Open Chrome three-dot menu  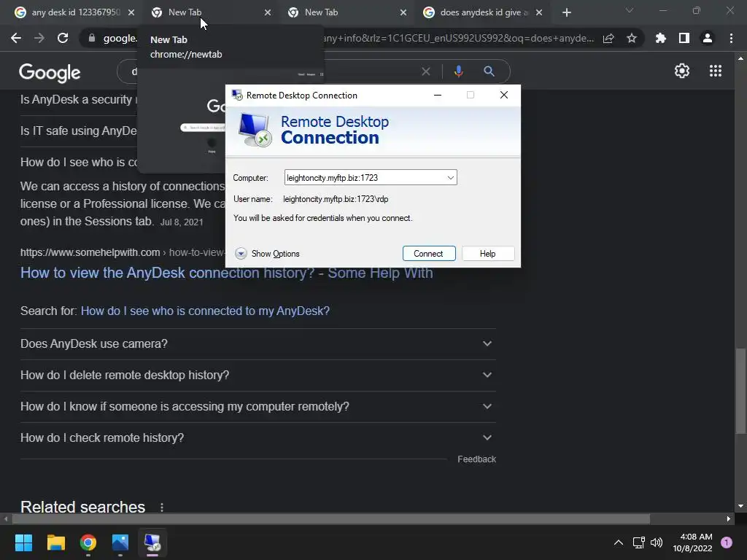click(x=731, y=38)
